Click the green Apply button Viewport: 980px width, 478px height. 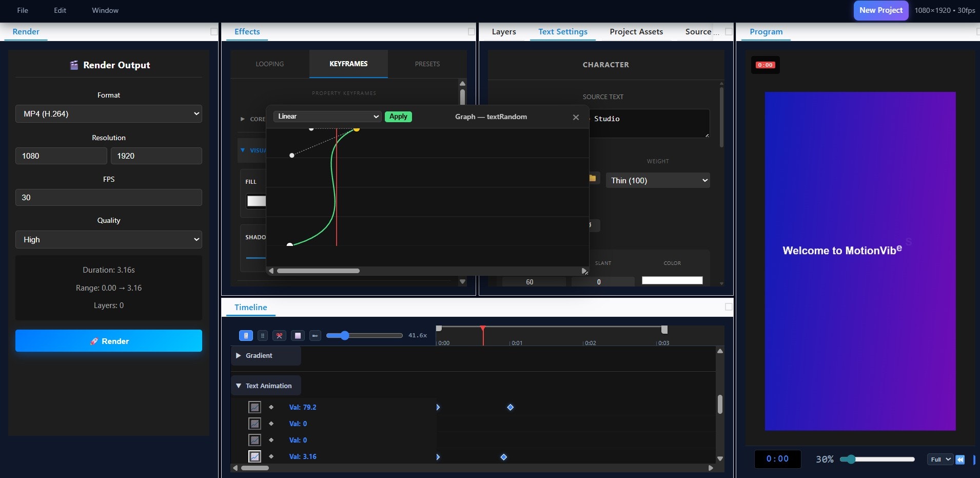[x=398, y=117]
